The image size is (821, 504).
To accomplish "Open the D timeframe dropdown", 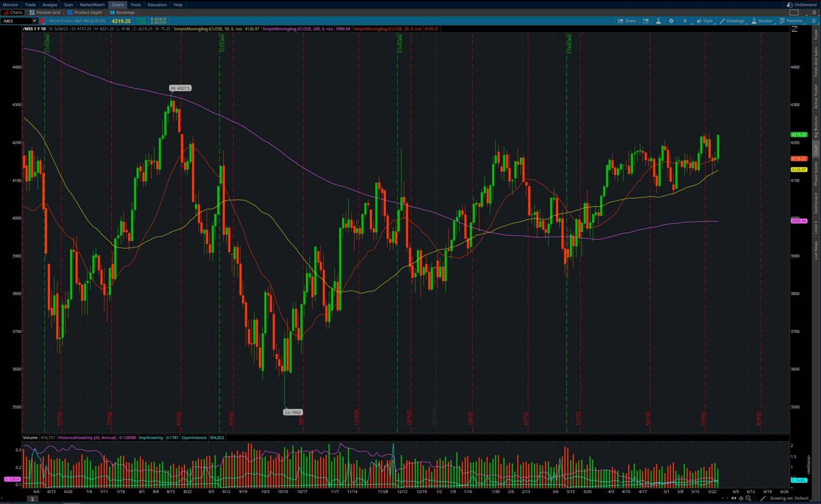I will (x=686, y=20).
